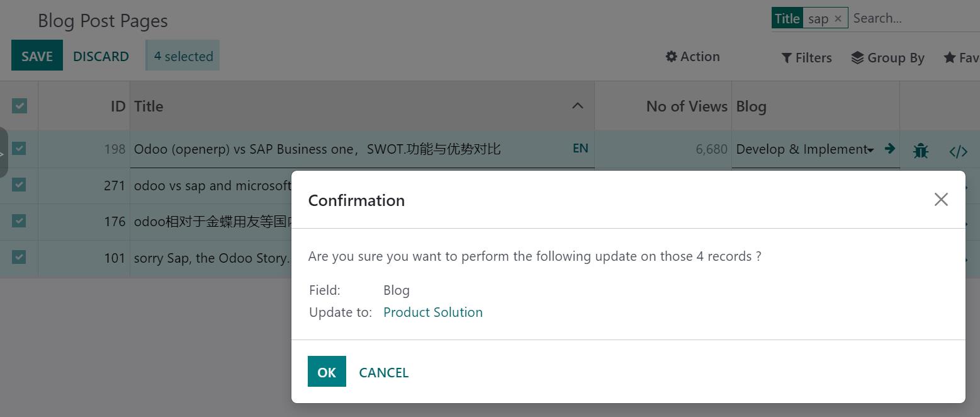Image resolution: width=980 pixels, height=417 pixels.
Task: Click the bug debug icon in row 198
Action: coord(921,151)
